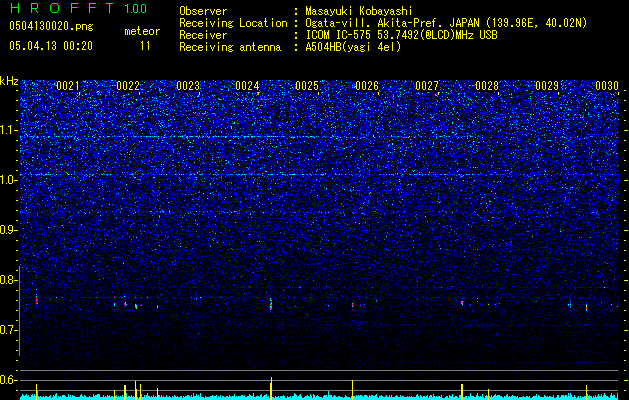629x400 pixels.
Task: Click the date stamp 05.04.13 00:20
Action: [x=51, y=45]
